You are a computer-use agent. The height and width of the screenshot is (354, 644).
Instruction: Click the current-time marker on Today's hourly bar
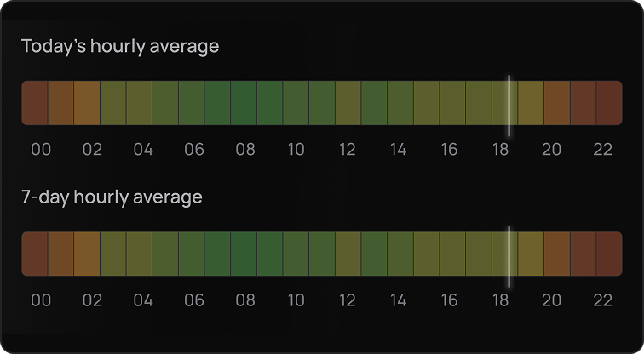pos(509,106)
